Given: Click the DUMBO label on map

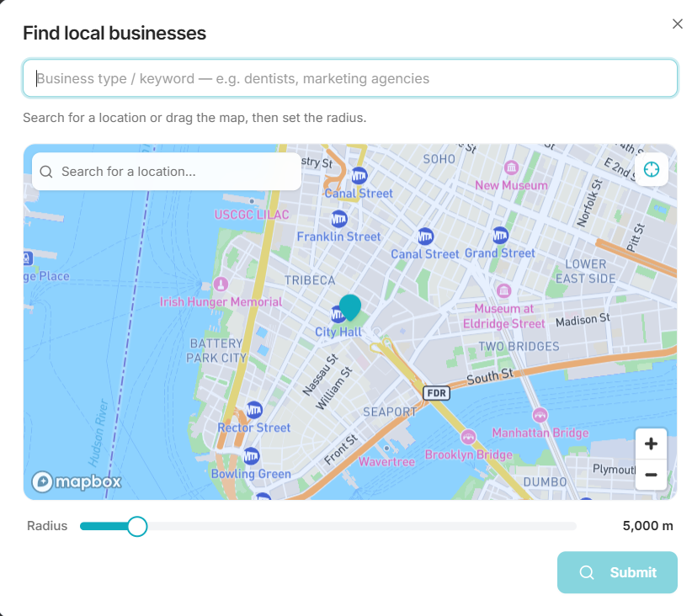Looking at the screenshot, I should point(545,482).
